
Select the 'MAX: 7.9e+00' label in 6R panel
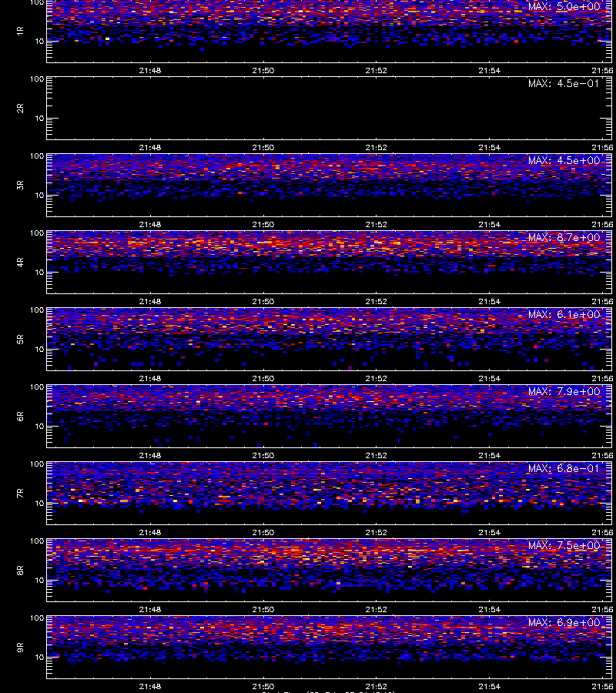564,392
